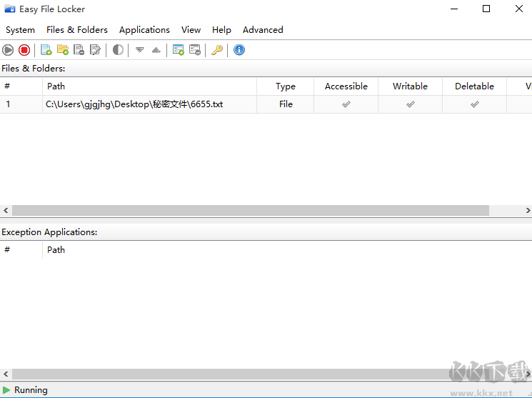
Task: Click Files list scrollbar right arrow
Action: point(528,211)
